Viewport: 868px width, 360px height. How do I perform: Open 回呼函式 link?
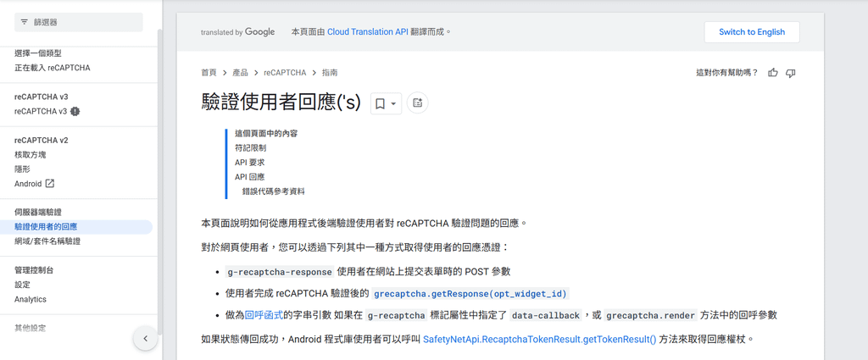coord(264,315)
